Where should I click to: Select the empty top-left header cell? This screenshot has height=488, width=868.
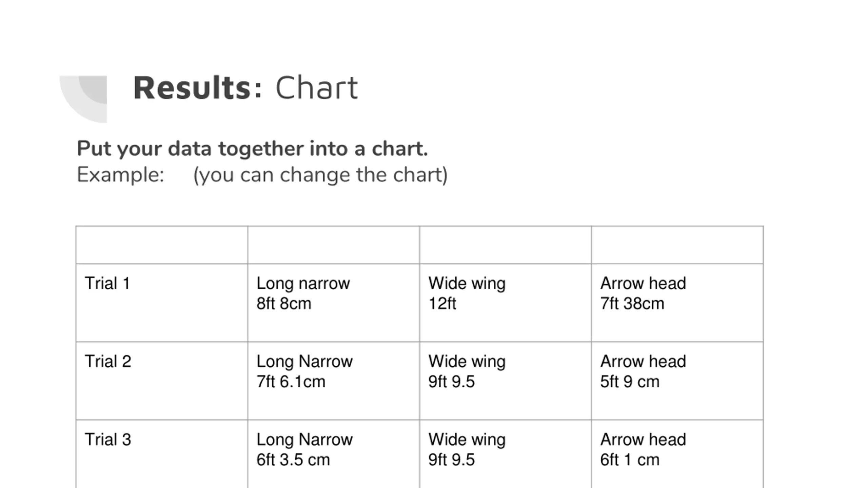coord(162,245)
